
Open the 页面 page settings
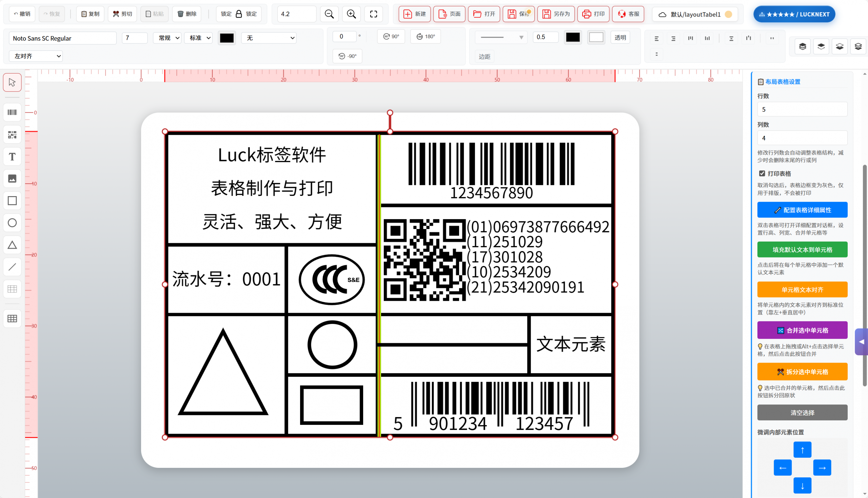(x=449, y=14)
